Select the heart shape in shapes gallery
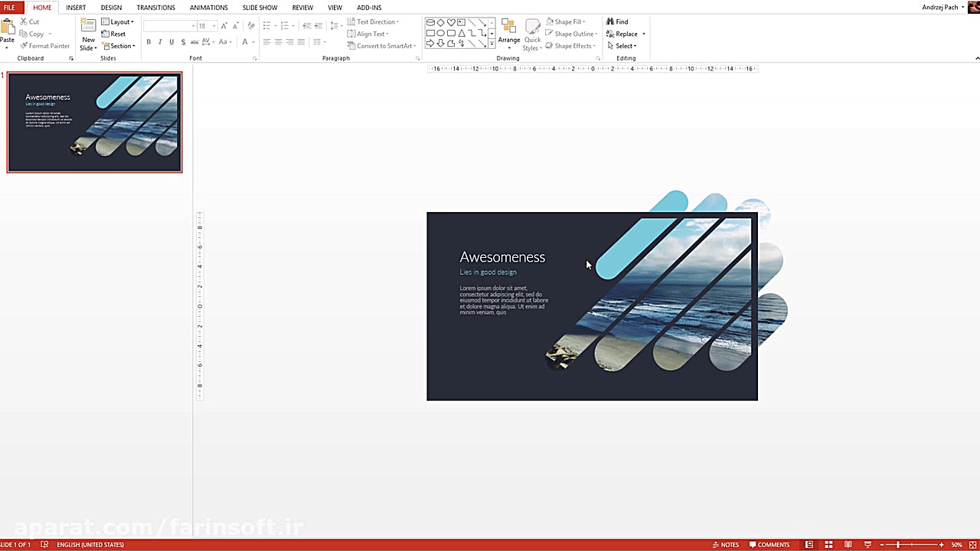This screenshot has height=551, width=980. coord(451,22)
